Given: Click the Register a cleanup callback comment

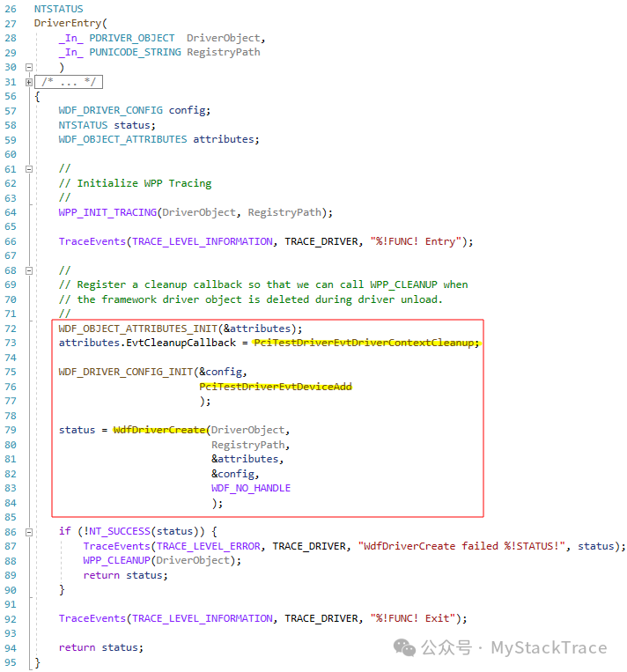Looking at the screenshot, I should click(x=263, y=285).
